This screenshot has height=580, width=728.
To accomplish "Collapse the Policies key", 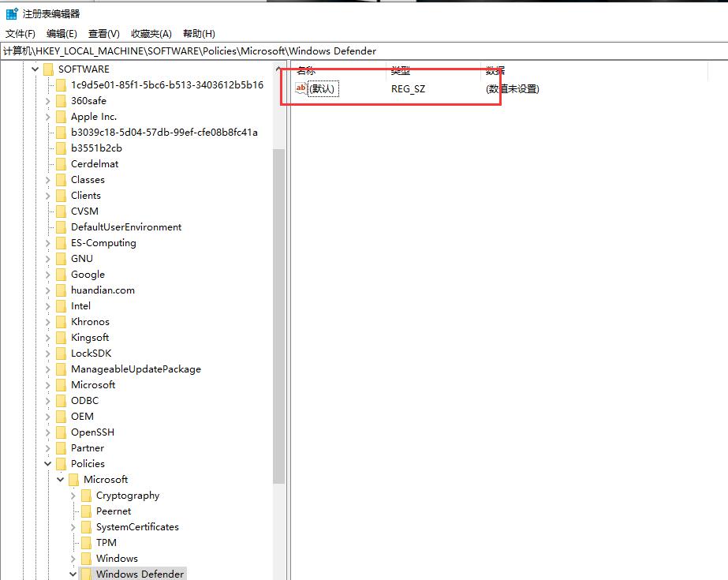I will coord(48,464).
